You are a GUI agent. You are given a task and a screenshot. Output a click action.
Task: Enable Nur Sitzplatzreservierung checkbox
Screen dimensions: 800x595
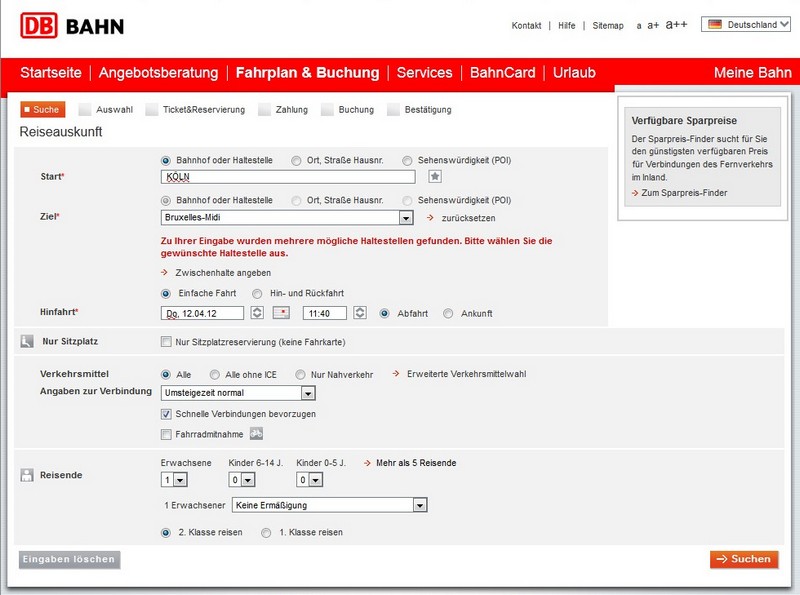pos(166,342)
